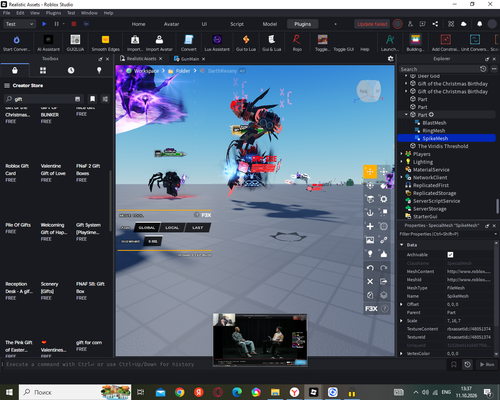500x400 pixels.
Task: Switch to the GunMain script tab
Action: [190, 59]
